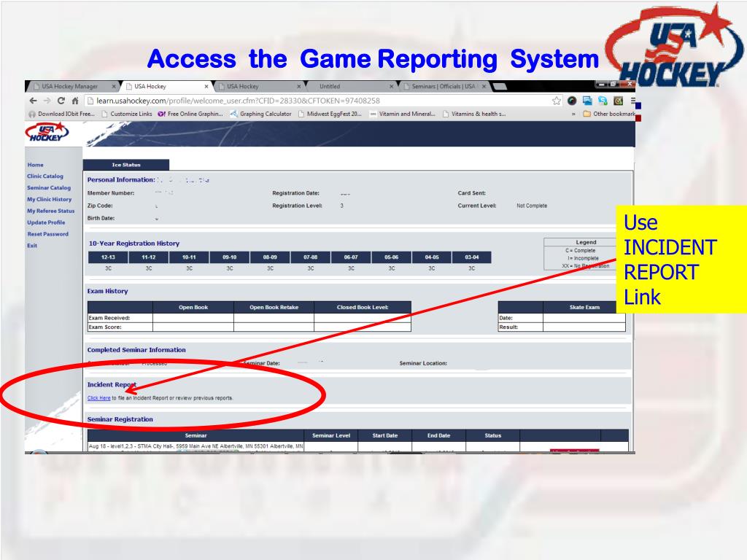
Task: Select the 06-07 registration history cell
Action: pyautogui.click(x=351, y=257)
